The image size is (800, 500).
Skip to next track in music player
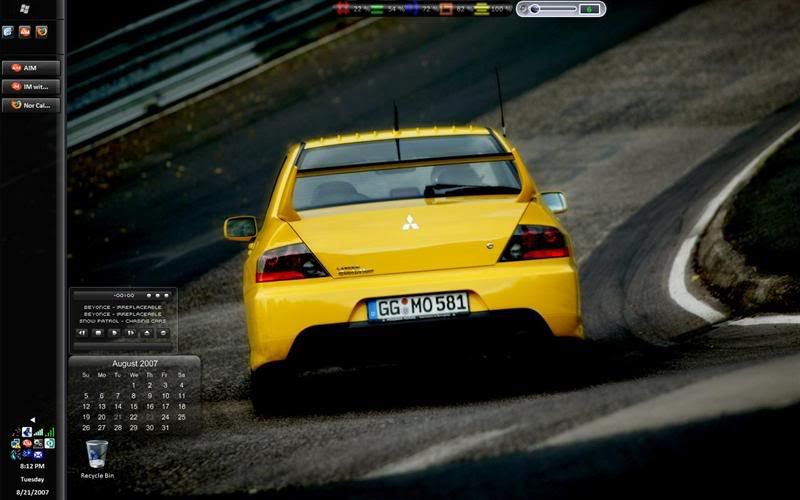click(131, 333)
